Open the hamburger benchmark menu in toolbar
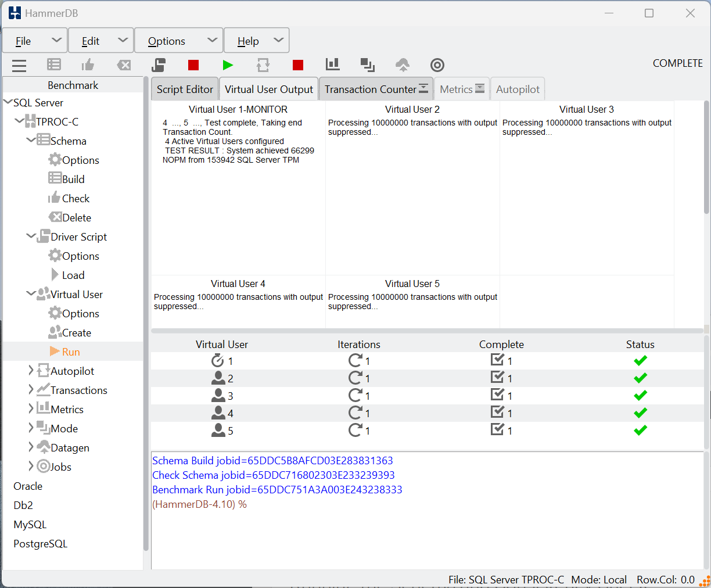This screenshot has height=588, width=711. pos(19,65)
